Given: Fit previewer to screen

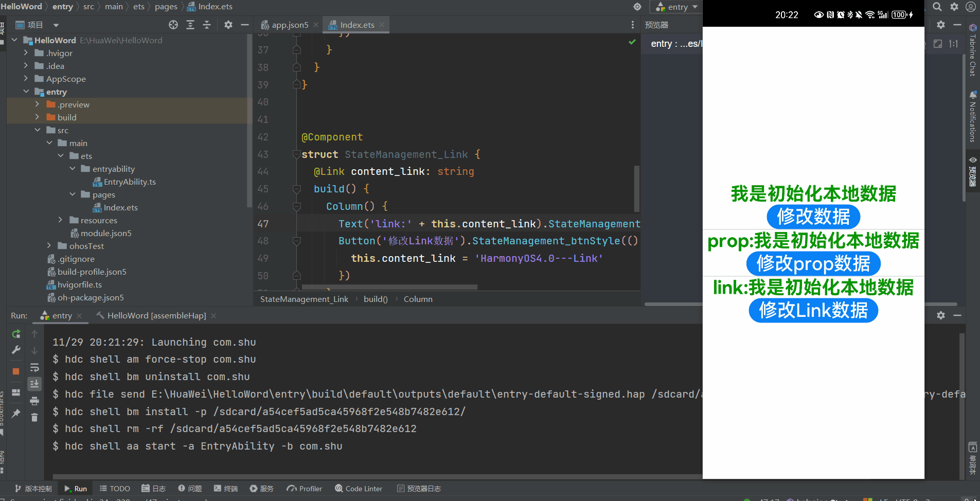Looking at the screenshot, I should point(938,44).
